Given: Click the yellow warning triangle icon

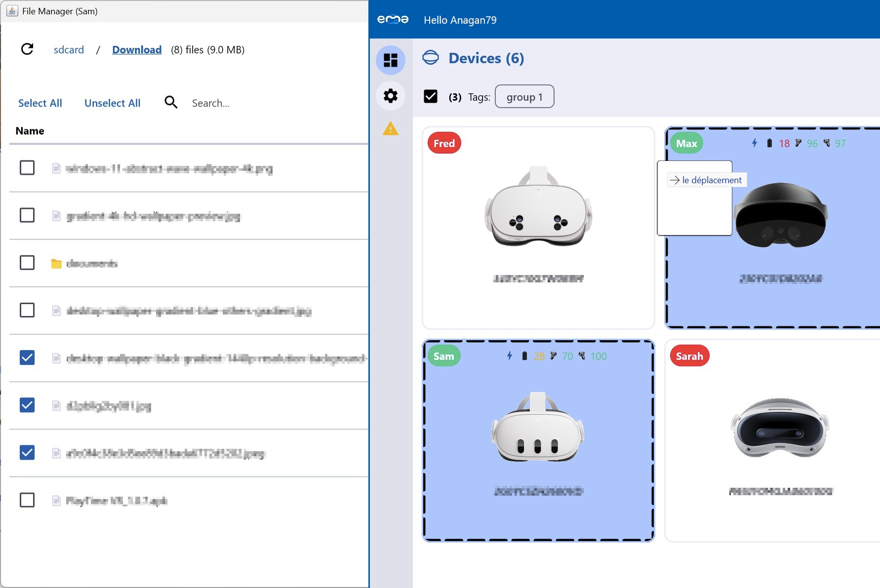Looking at the screenshot, I should click(x=391, y=129).
